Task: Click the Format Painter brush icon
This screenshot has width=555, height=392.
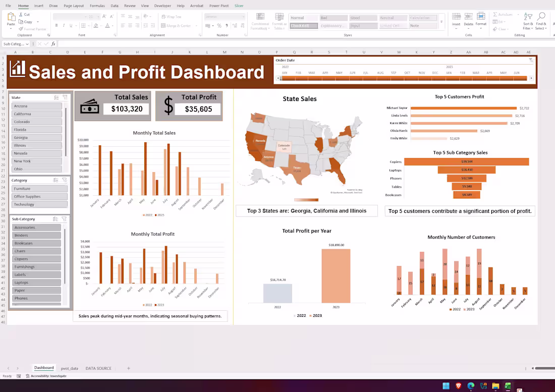Action: pos(21,29)
